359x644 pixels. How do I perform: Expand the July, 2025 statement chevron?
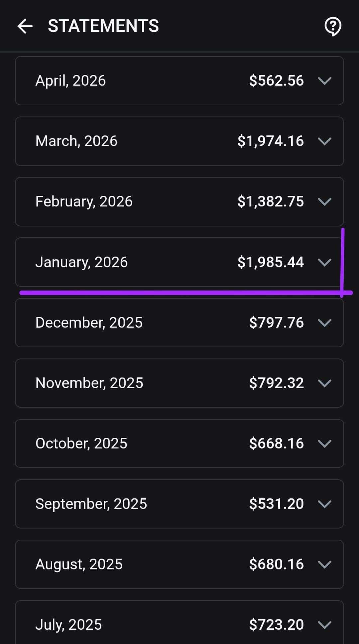(x=324, y=625)
